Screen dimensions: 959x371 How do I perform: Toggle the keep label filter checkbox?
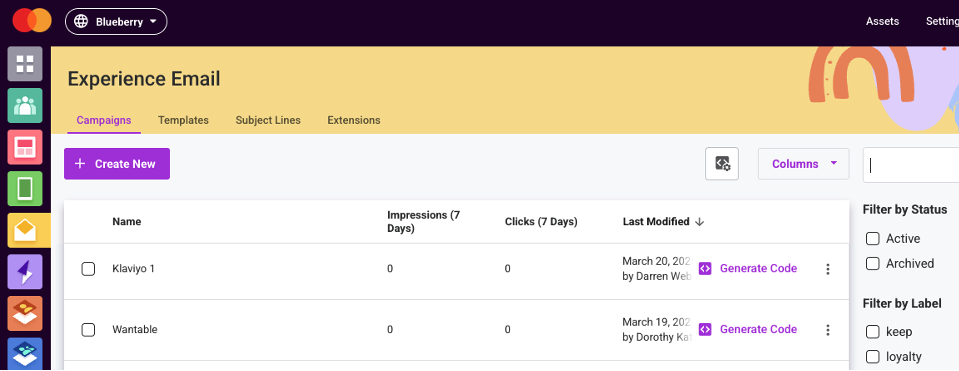(x=873, y=332)
